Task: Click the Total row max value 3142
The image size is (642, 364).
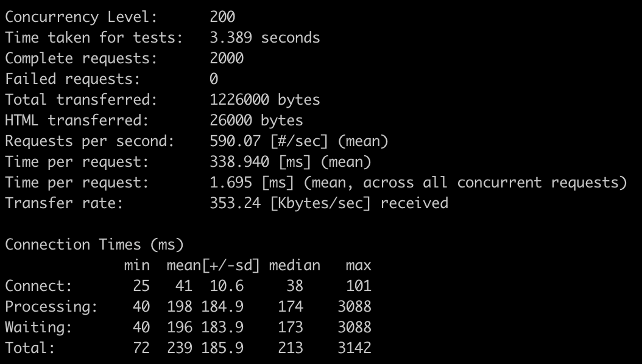Action: [x=354, y=348]
